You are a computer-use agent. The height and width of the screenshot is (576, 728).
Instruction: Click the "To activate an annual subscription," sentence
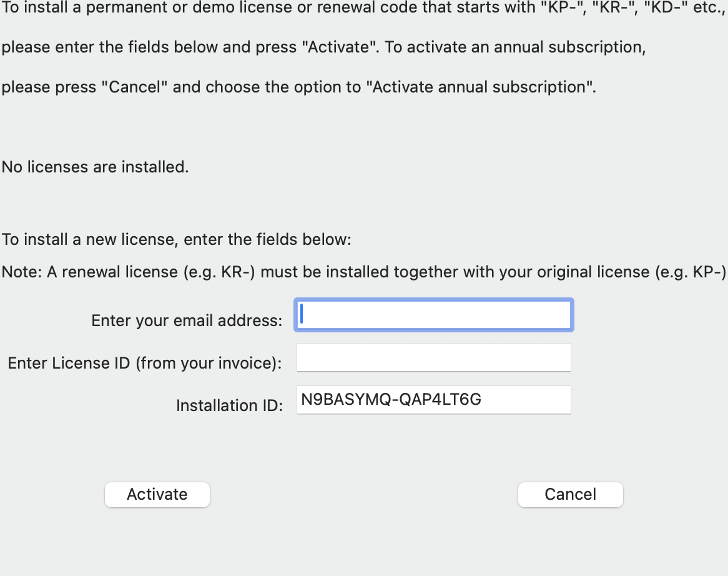tap(515, 47)
